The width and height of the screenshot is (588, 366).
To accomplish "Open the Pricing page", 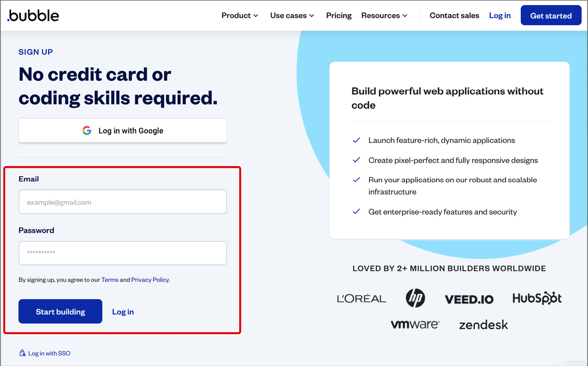I will [339, 16].
